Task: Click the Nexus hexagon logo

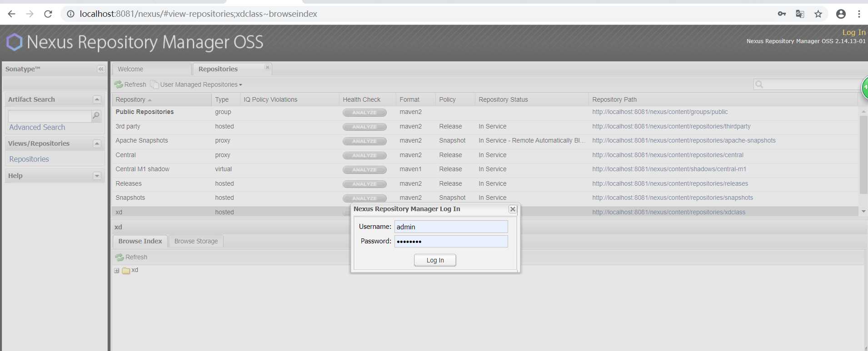Action: [x=14, y=42]
